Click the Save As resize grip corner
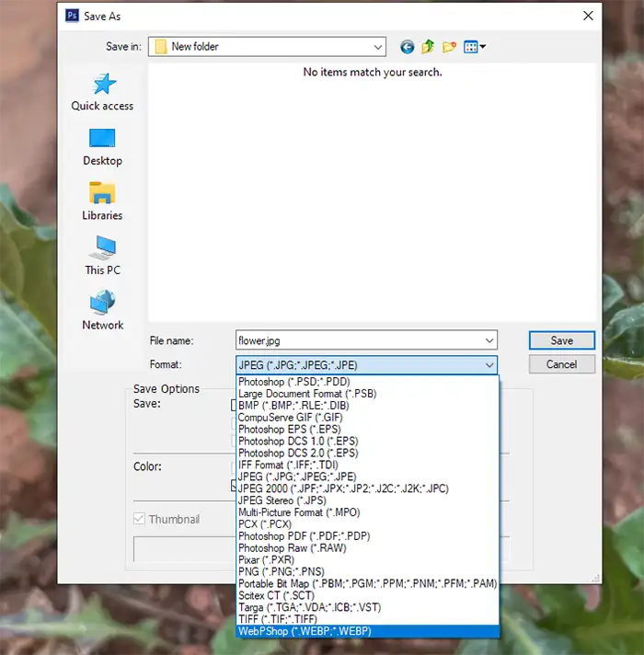Screen dimensions: 644x655 coord(595,578)
